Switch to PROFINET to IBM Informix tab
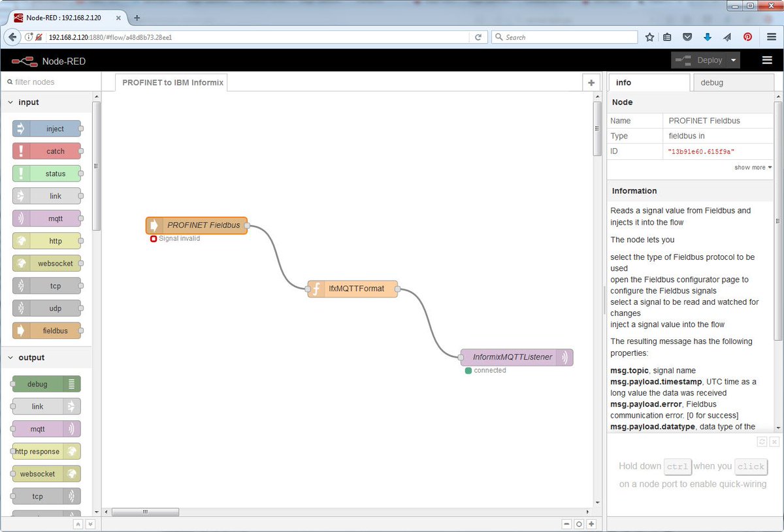784x532 pixels. coord(172,82)
